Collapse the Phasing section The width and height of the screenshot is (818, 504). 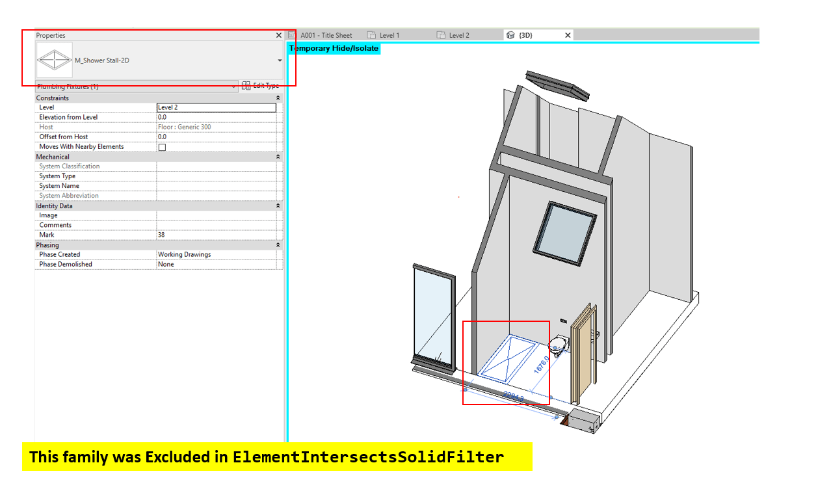(278, 245)
